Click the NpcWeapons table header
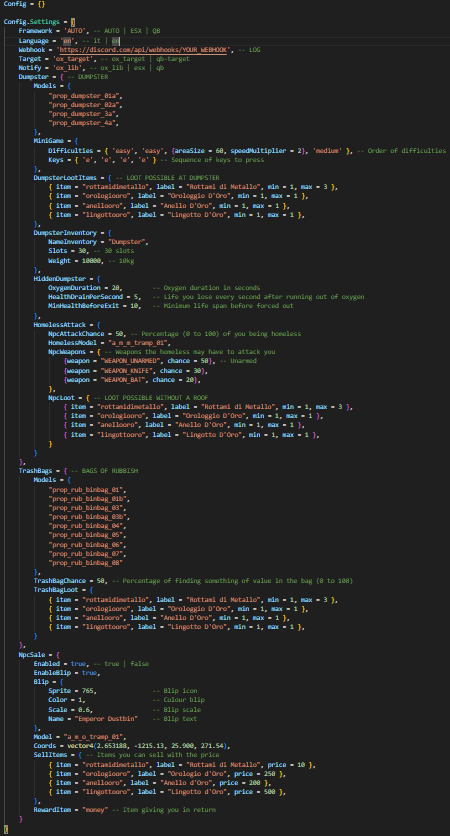This screenshot has height=836, width=450. 162,352
